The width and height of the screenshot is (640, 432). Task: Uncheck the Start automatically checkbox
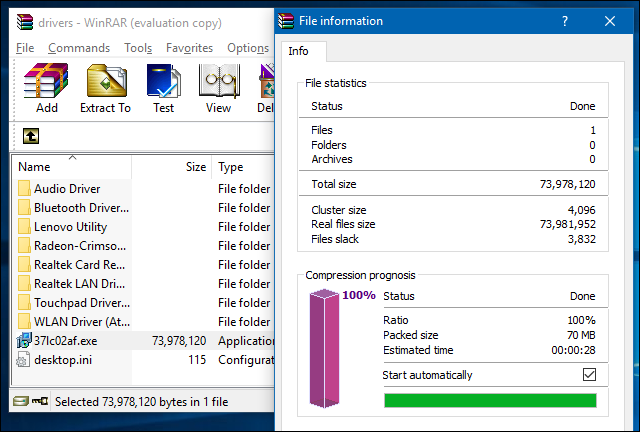589,374
